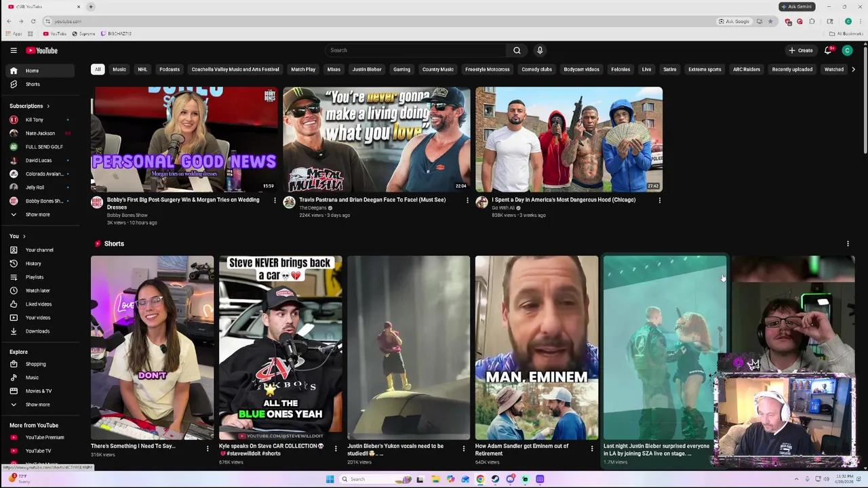Screen dimensions: 868x488
Task: Select the NHL filter chip
Action: [142, 69]
